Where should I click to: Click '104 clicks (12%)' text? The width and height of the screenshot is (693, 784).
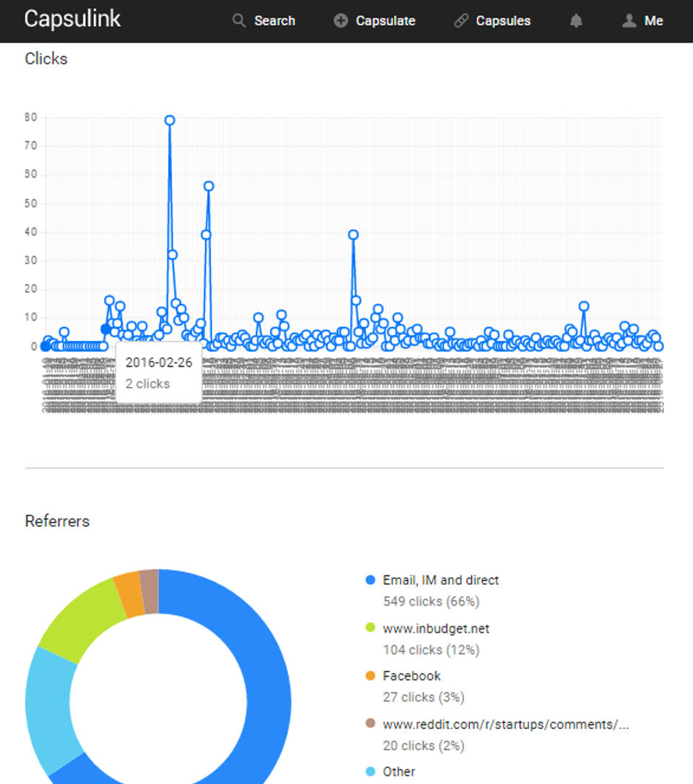(x=431, y=650)
